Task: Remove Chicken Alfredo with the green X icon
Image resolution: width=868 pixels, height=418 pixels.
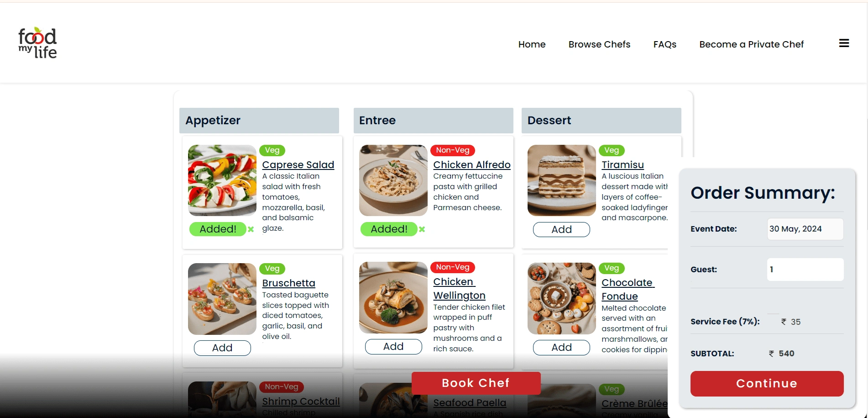Action: coord(422,229)
